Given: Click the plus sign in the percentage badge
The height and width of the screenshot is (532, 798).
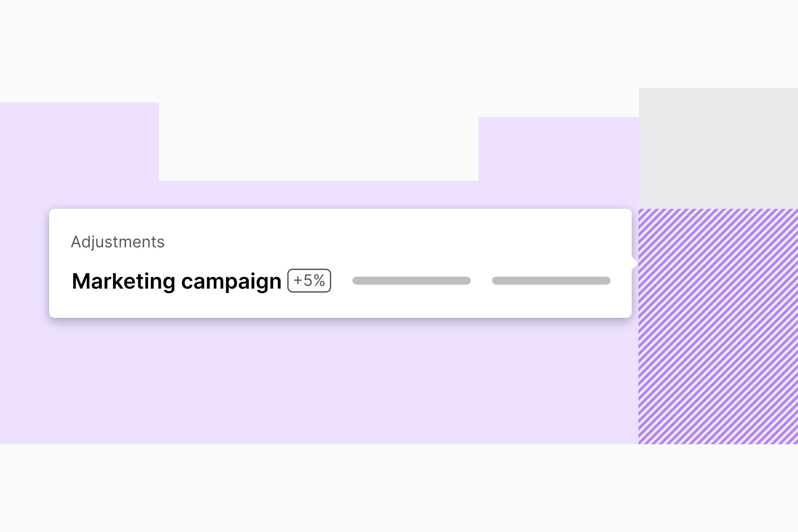Looking at the screenshot, I should 298,281.
